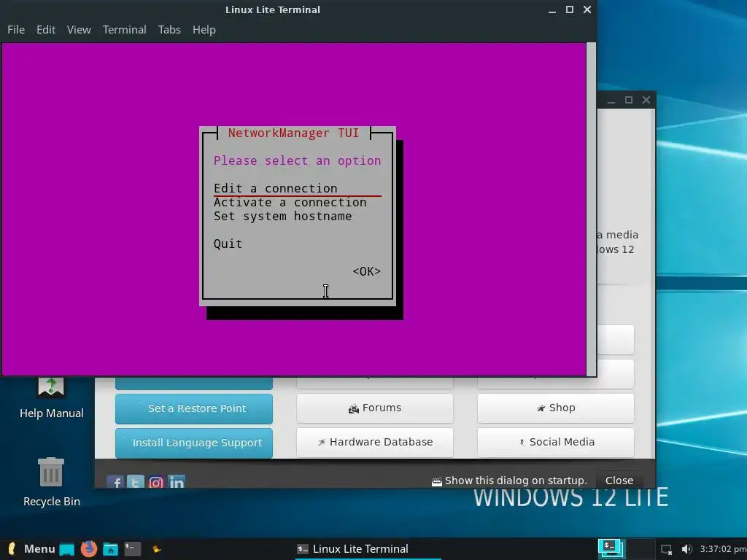Screen dimensions: 747x560
Task: Open the LinkedIn icon link
Action: point(177,482)
